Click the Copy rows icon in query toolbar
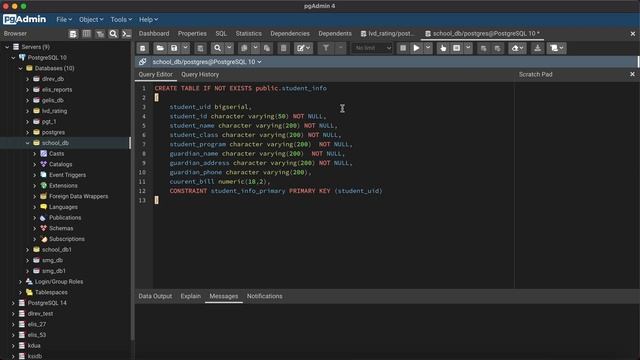The width and height of the screenshot is (640, 360). [244, 48]
